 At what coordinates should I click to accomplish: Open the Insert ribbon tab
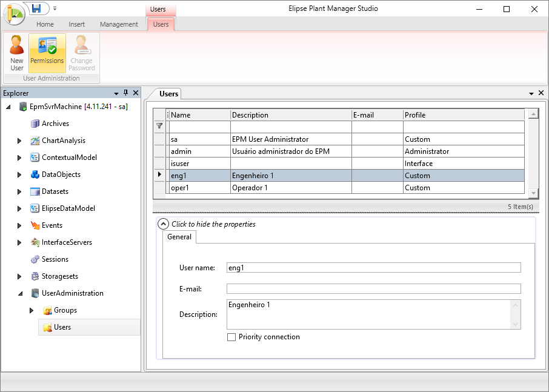(76, 24)
